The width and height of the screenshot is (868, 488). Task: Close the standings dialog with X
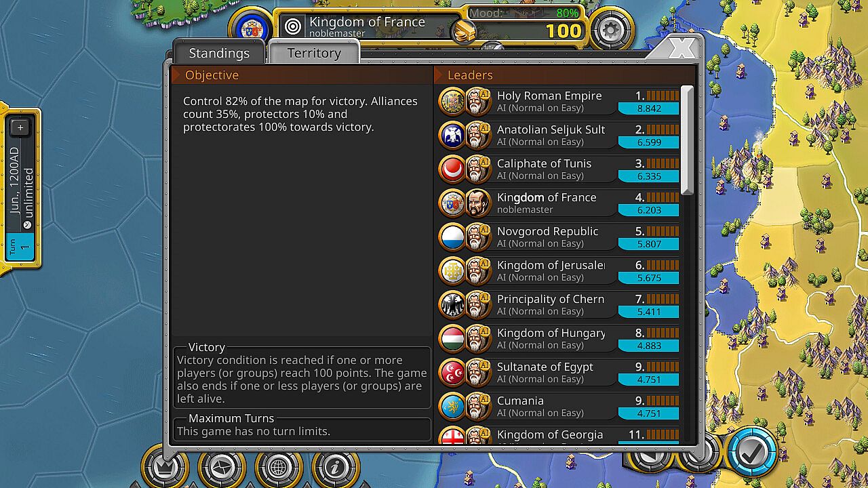(681, 48)
